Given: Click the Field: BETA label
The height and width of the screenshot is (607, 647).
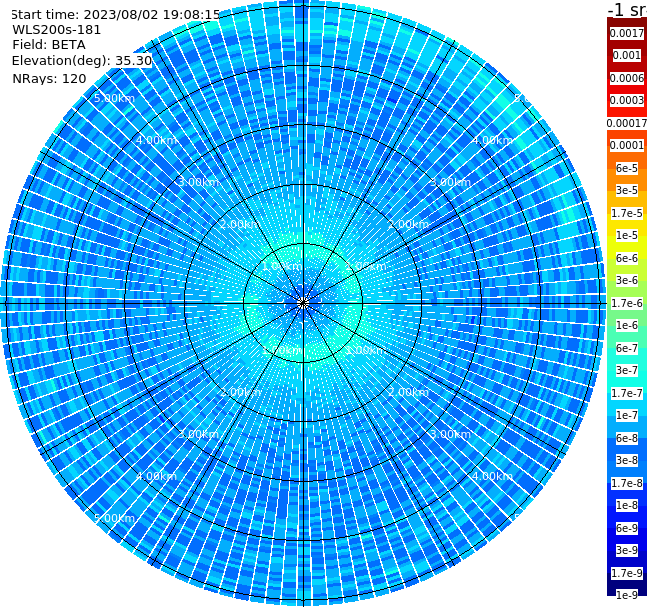Looking at the screenshot, I should point(49,45).
